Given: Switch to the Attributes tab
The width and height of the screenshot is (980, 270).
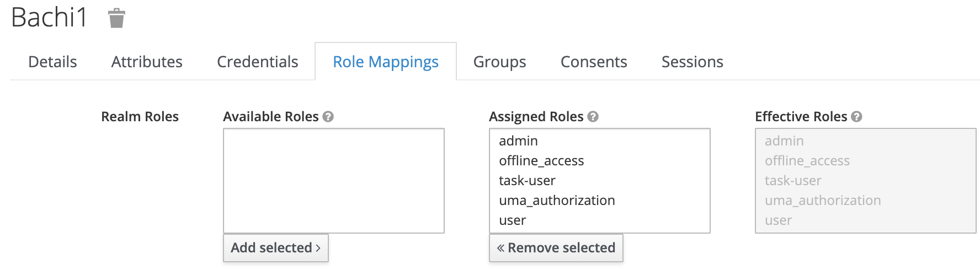Looking at the screenshot, I should pos(147,62).
